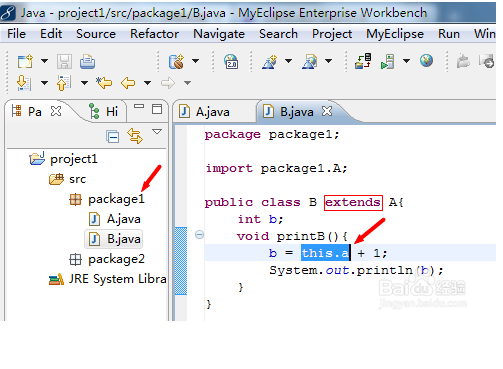Select A.java in the Package Explorer tree

tap(115, 219)
